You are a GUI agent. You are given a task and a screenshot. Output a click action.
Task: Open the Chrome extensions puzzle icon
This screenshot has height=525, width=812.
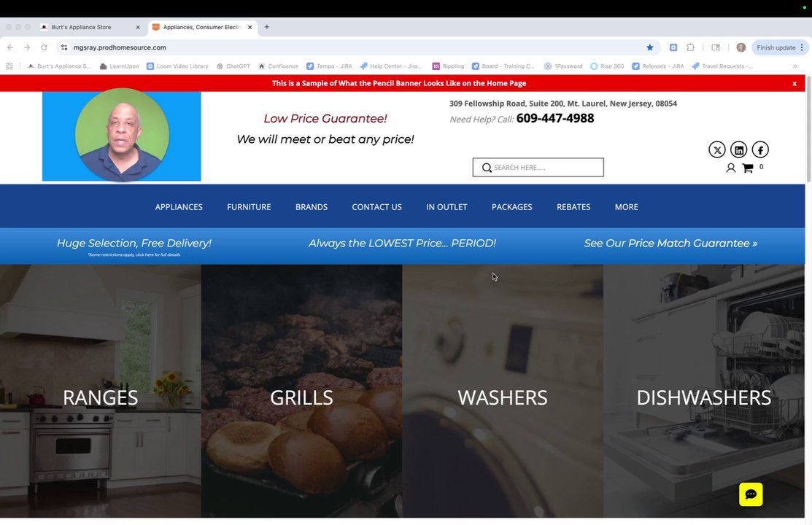[x=690, y=47]
